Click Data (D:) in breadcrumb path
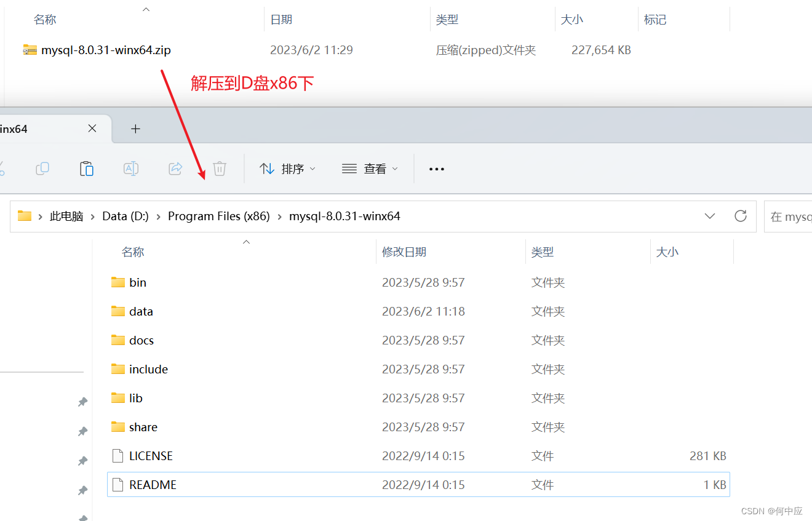 coord(125,217)
